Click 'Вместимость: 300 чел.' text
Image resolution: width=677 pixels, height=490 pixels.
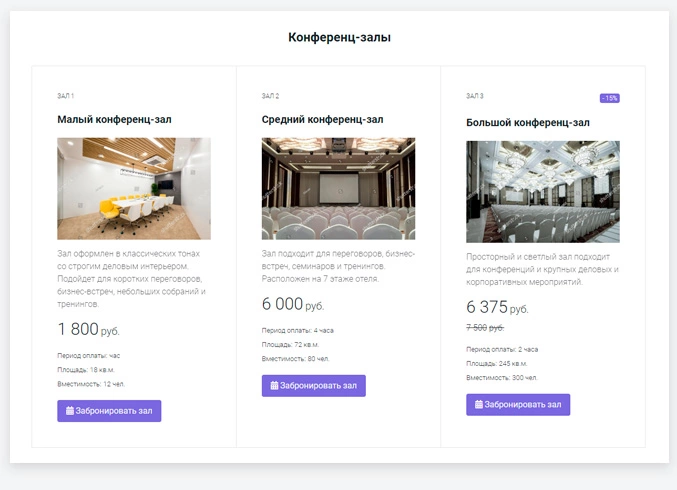tap(502, 378)
